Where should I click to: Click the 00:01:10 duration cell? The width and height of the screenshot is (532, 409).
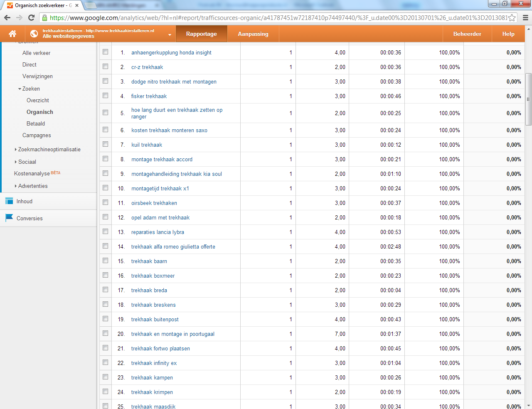click(x=391, y=174)
